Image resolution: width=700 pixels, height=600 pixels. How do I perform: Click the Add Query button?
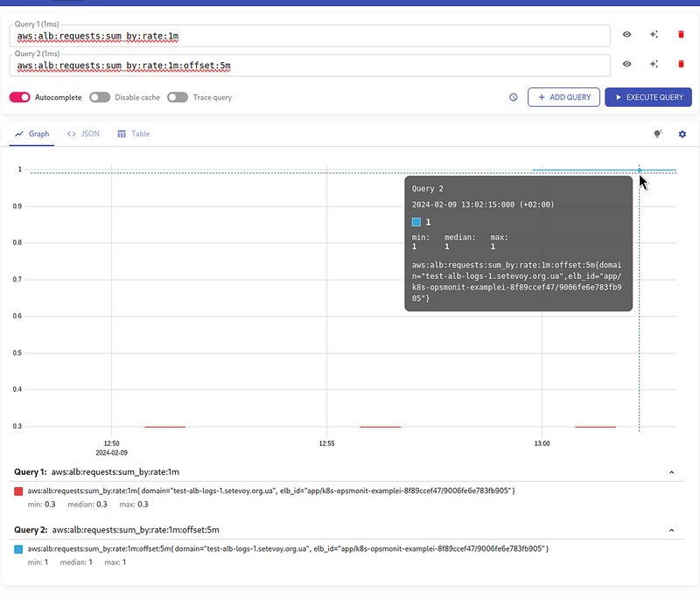point(563,97)
